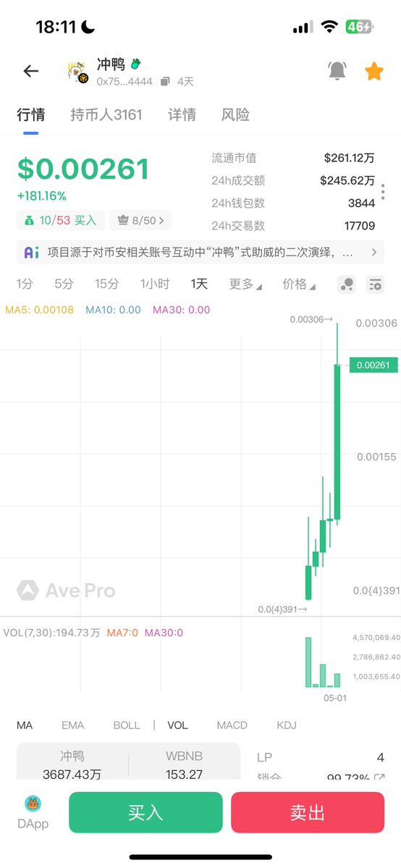The height and width of the screenshot is (868, 401).
Task: Open the 更多 timeframe dropdown
Action: (x=245, y=285)
